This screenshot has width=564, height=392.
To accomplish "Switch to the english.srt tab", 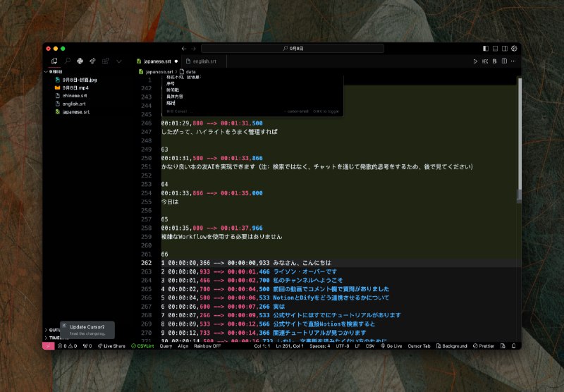I will [204, 61].
